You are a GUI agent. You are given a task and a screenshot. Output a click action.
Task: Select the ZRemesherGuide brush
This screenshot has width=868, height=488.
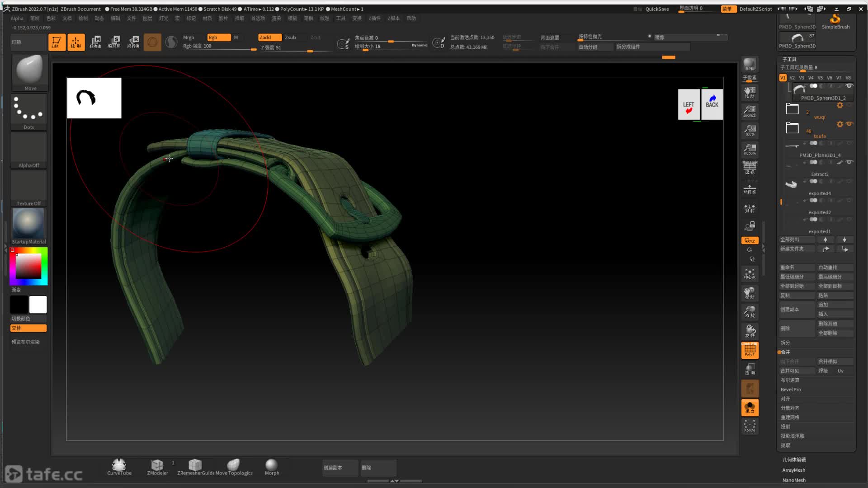(195, 467)
